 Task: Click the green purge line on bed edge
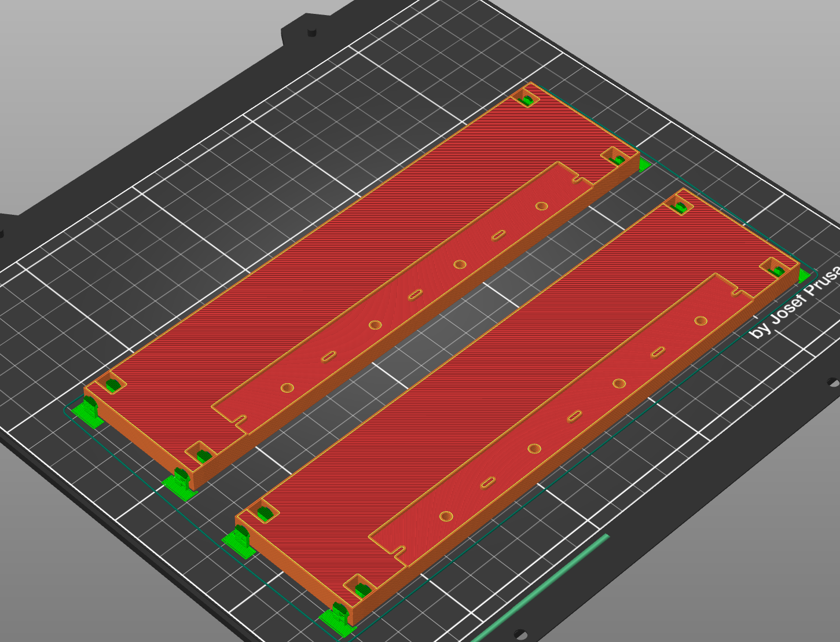tap(541, 588)
